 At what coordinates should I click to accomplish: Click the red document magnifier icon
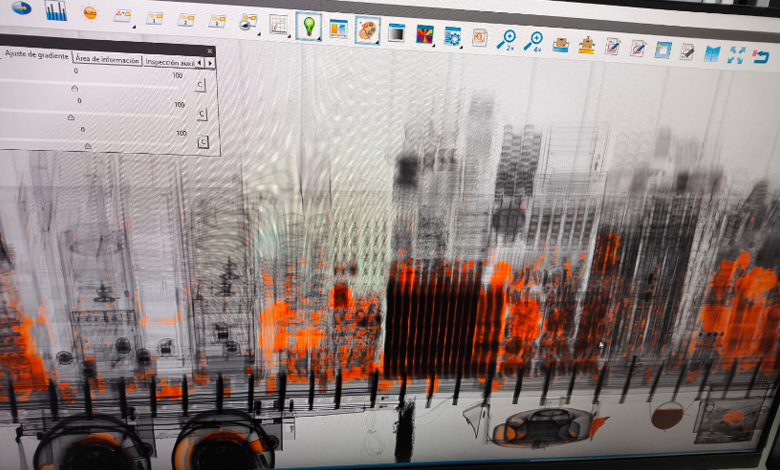pos(480,38)
